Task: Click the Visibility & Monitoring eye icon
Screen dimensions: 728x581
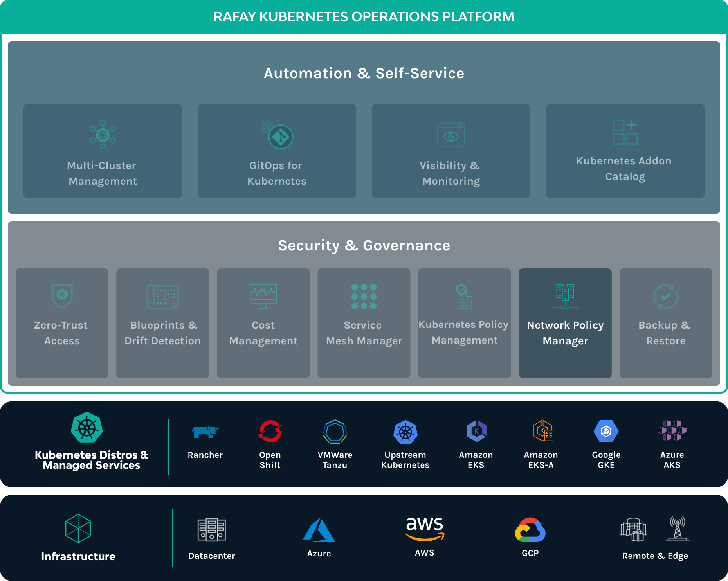Action: point(451,135)
